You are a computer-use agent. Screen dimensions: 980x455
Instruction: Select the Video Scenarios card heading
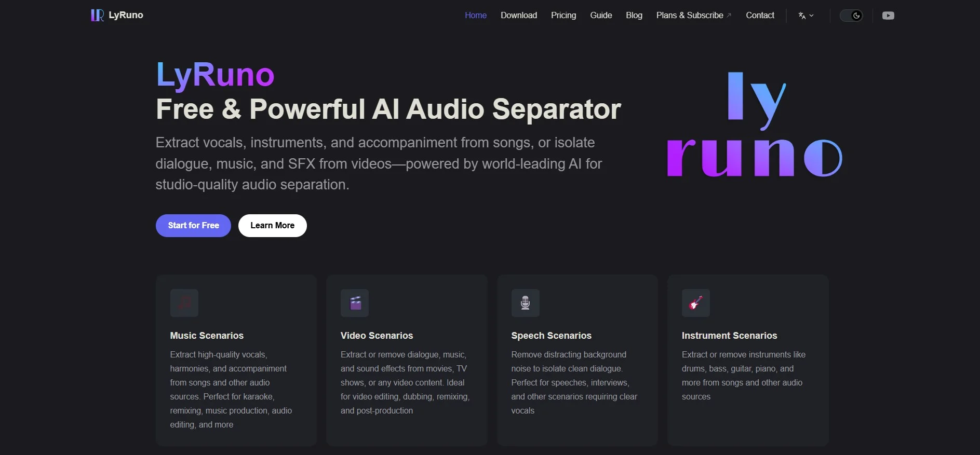point(377,336)
